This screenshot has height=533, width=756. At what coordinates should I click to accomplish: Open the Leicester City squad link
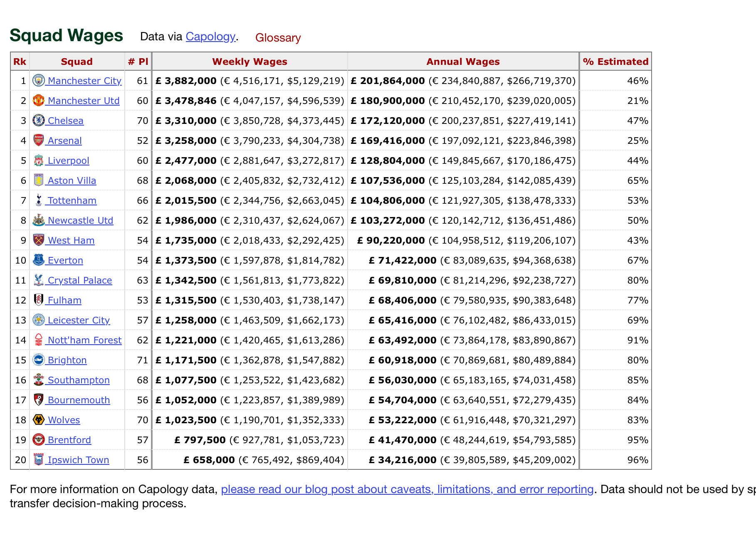coord(79,320)
